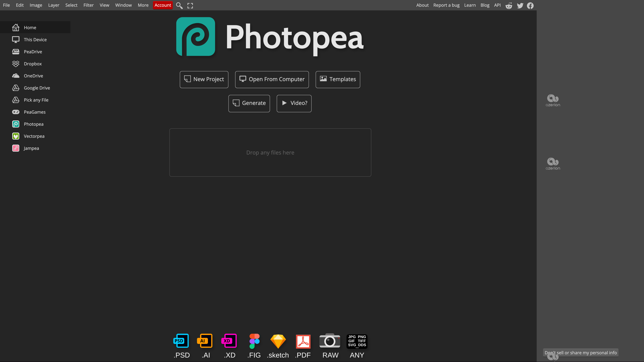Open the Learn link
This screenshot has height=362, width=644.
click(x=470, y=5)
